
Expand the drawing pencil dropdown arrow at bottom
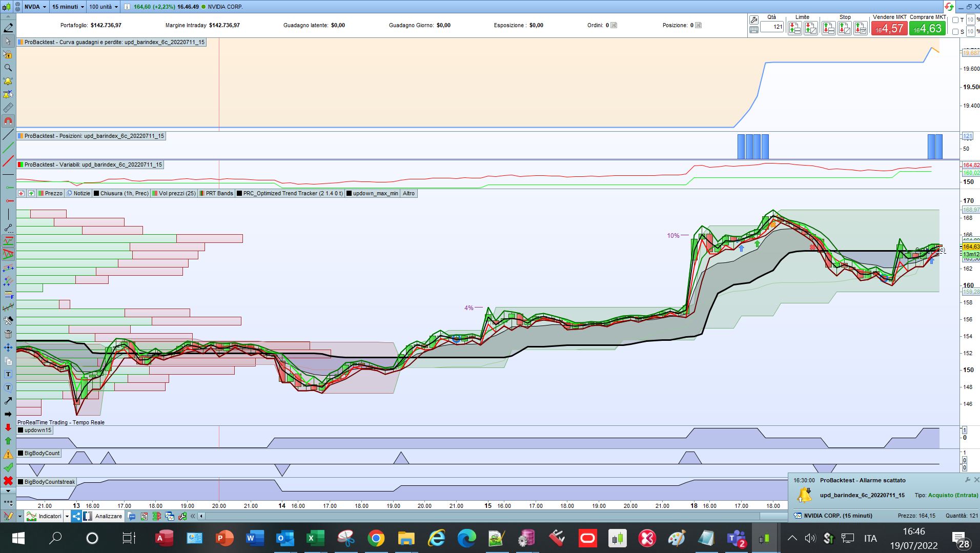click(x=19, y=516)
